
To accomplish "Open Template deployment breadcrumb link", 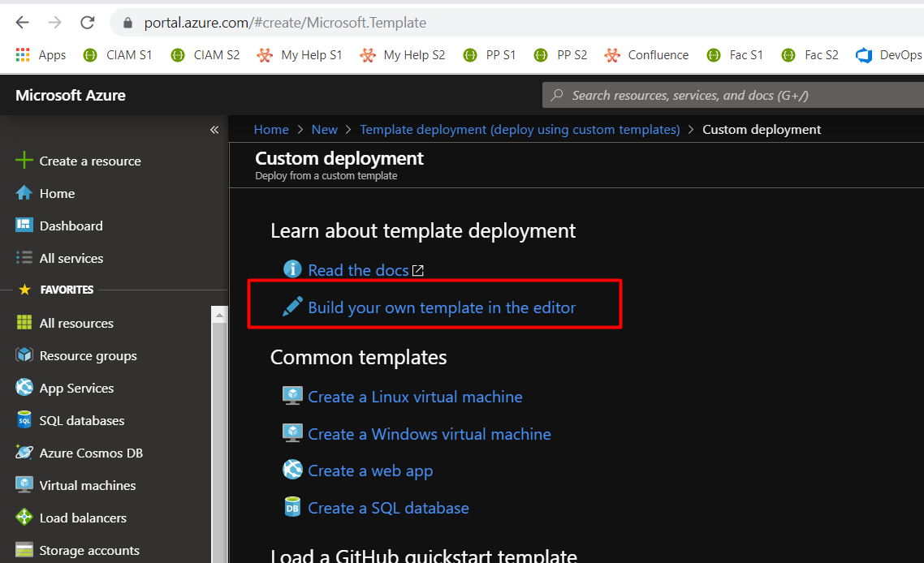I will 520,130.
